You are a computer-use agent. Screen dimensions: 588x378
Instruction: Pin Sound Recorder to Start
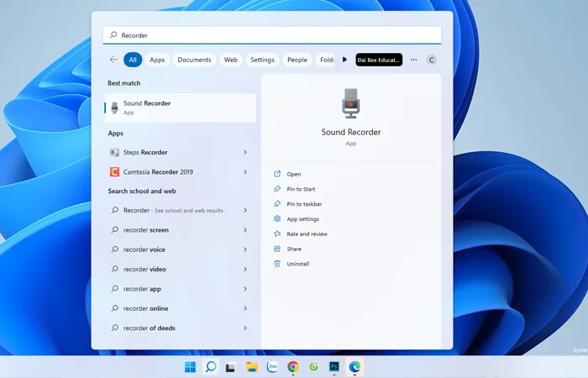(x=301, y=189)
